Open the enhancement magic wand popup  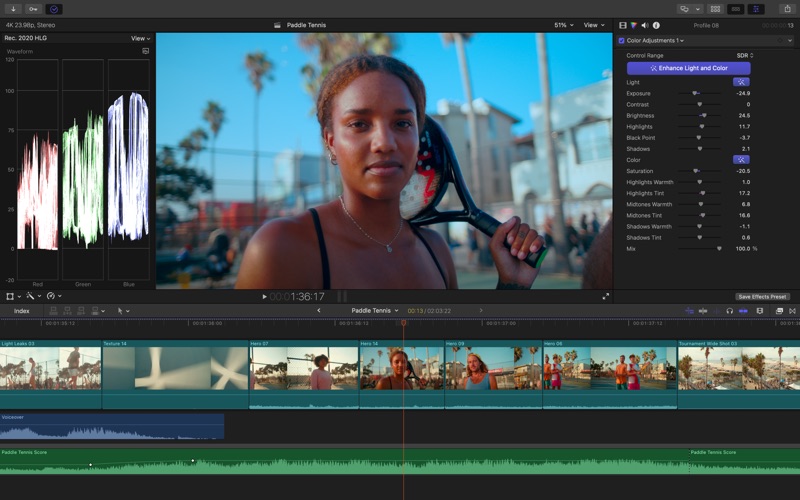[x=33, y=296]
